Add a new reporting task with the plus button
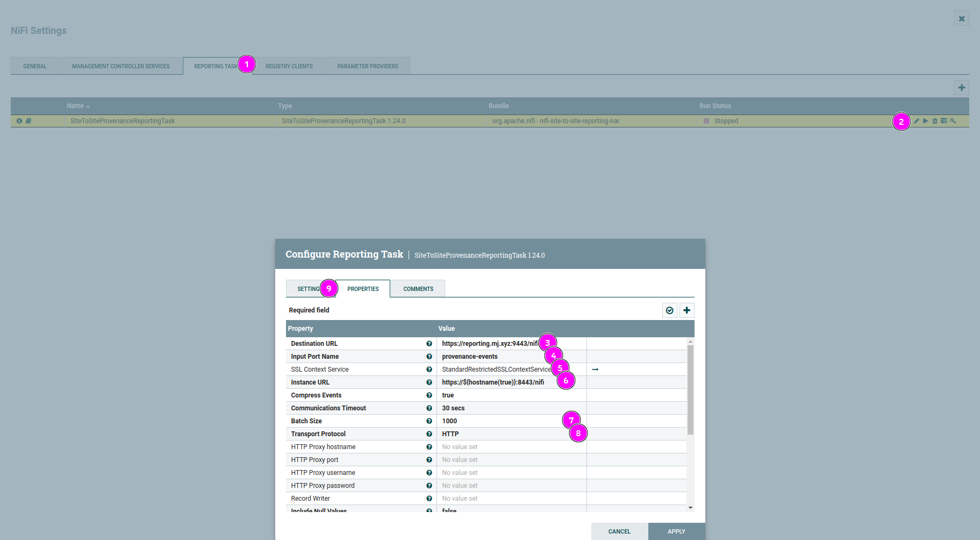The image size is (980, 540). coord(962,87)
